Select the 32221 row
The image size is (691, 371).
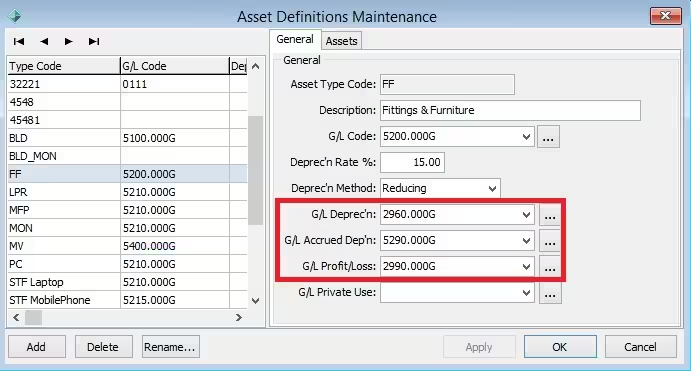(x=128, y=84)
